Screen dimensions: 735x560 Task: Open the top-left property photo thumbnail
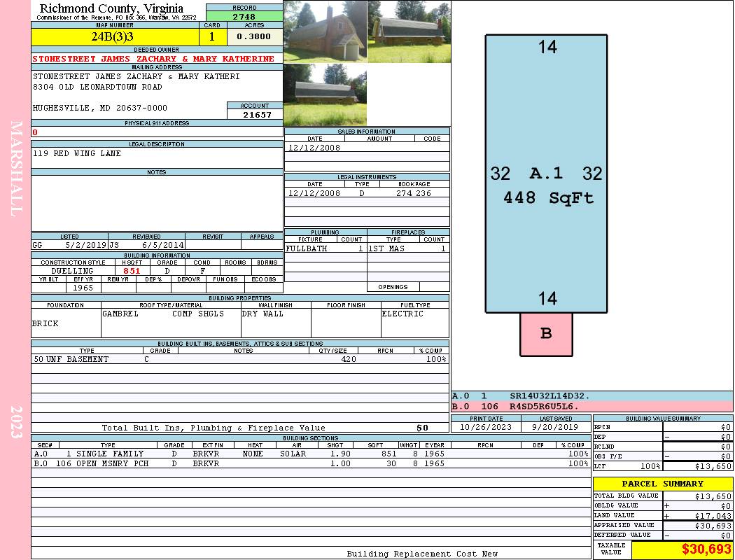click(x=325, y=31)
